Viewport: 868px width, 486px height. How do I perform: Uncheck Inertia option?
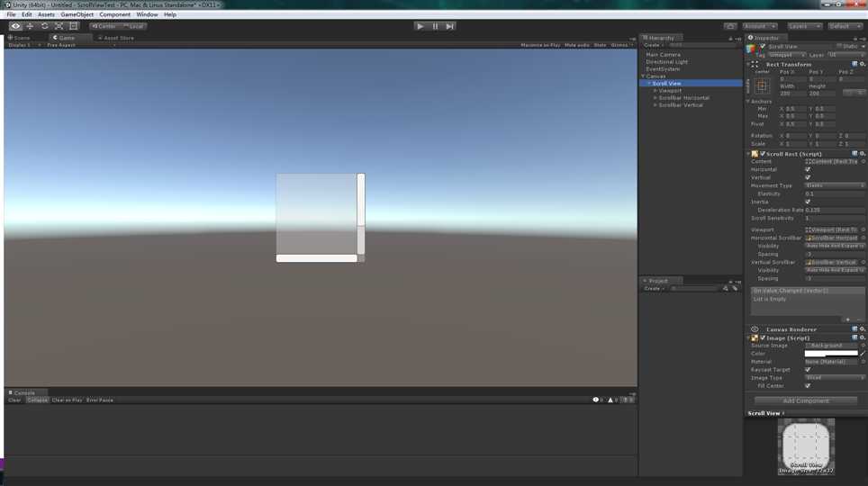click(808, 202)
